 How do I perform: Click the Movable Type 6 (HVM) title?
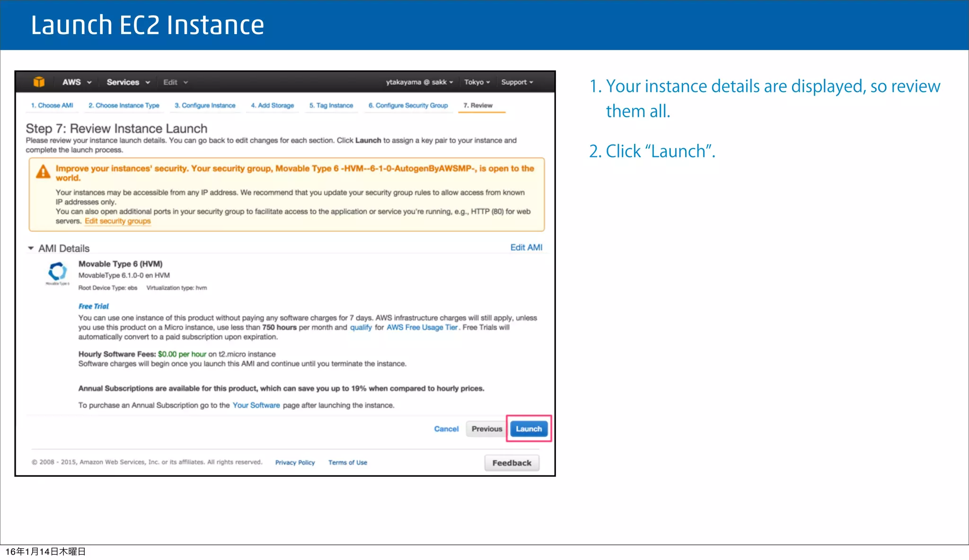(120, 264)
